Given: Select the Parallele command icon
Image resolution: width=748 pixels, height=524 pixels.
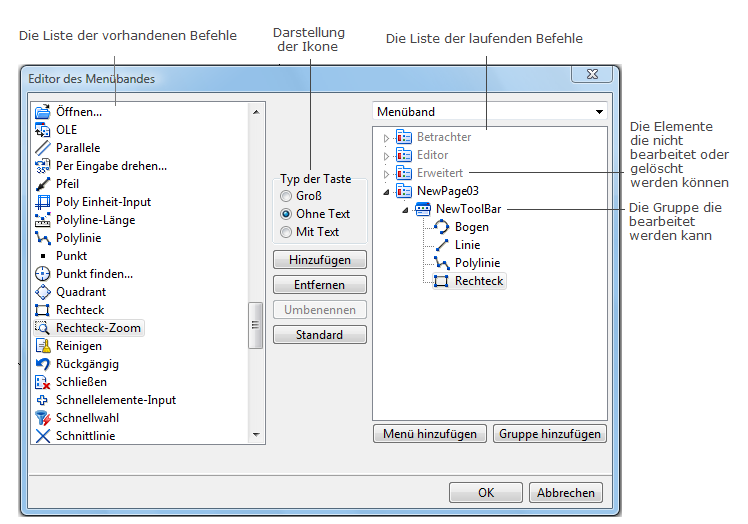Looking at the screenshot, I should (43, 148).
